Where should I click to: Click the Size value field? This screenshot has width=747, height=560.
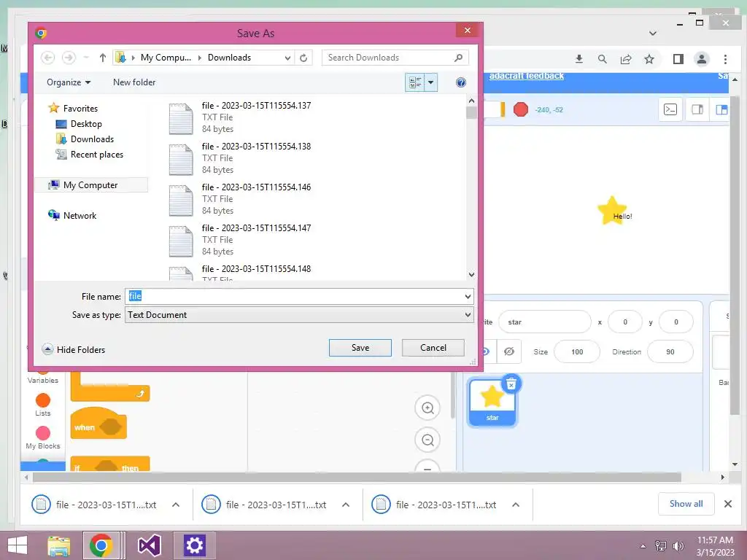(x=577, y=352)
